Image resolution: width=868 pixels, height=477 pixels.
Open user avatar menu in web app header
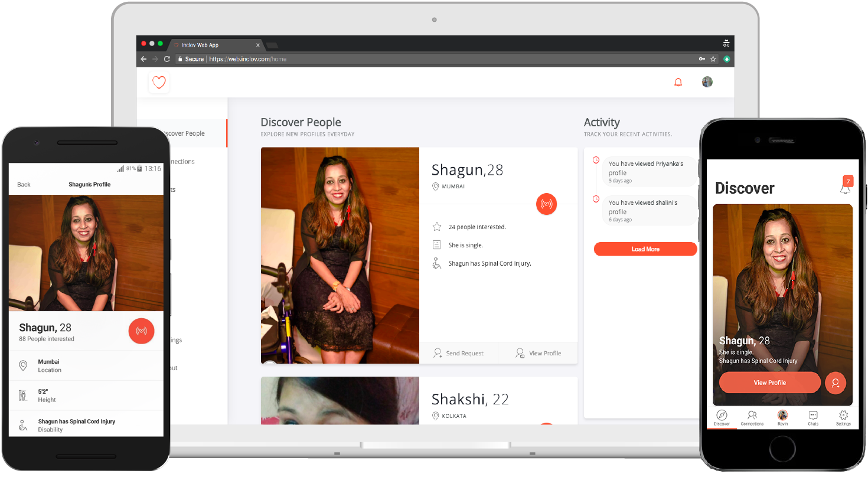coord(707,82)
